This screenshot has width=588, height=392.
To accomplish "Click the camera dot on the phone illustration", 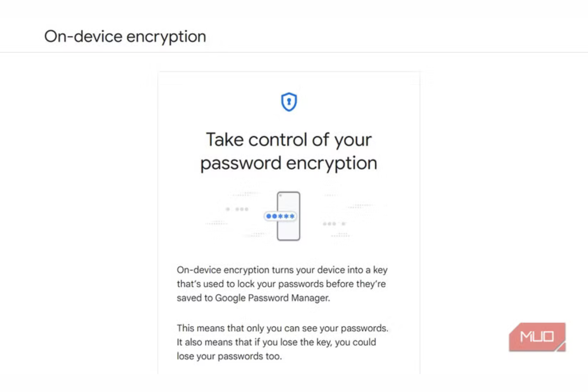I will pyautogui.click(x=281, y=196).
